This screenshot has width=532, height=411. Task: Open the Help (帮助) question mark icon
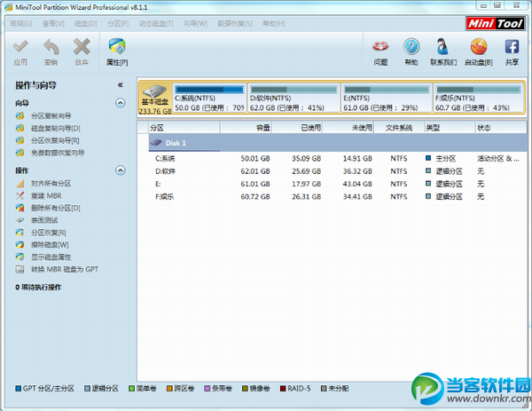tap(411, 46)
